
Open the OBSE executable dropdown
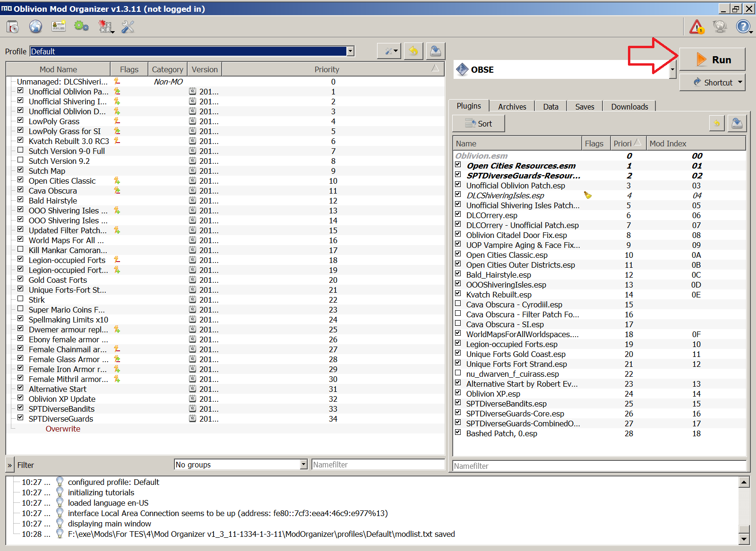click(673, 69)
